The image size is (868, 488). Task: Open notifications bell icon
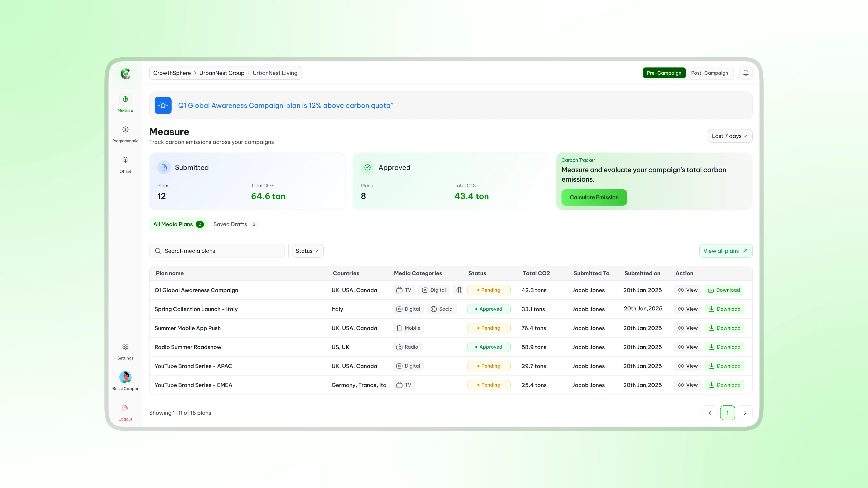(746, 73)
